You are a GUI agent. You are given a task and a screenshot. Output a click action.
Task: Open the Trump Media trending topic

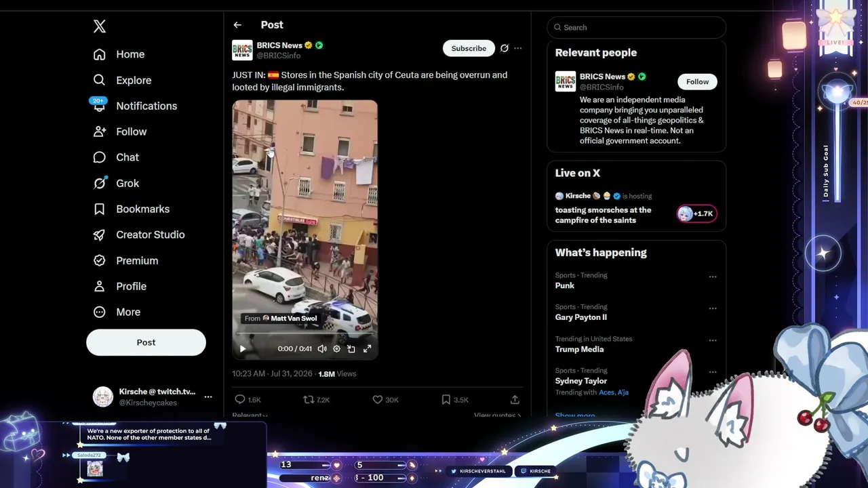579,349
